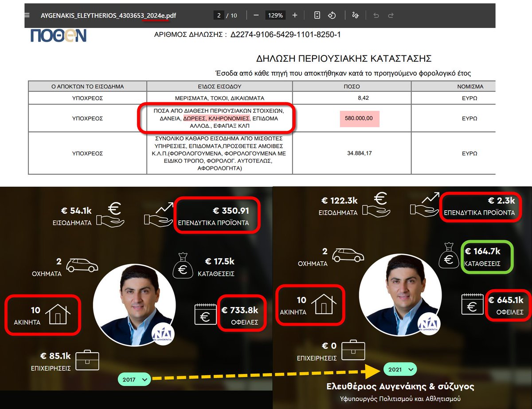Click the growth chart icon beside € 2.3k
532x409 pixels.
[425, 205]
